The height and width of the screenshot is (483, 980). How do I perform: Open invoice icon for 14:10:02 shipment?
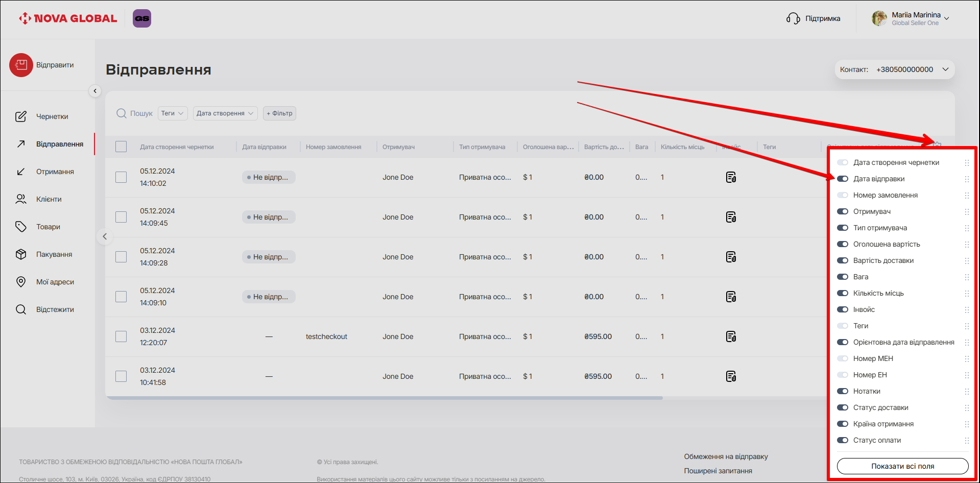[731, 177]
